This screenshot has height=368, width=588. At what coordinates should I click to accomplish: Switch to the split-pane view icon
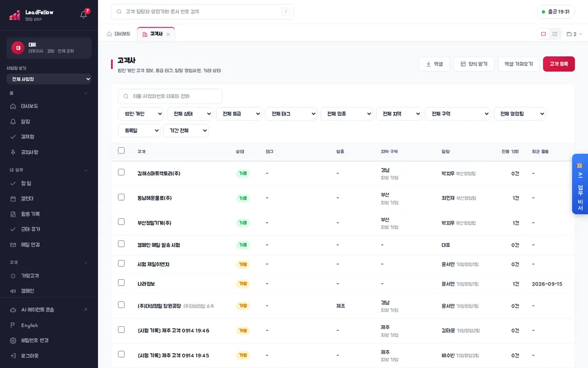(555, 34)
